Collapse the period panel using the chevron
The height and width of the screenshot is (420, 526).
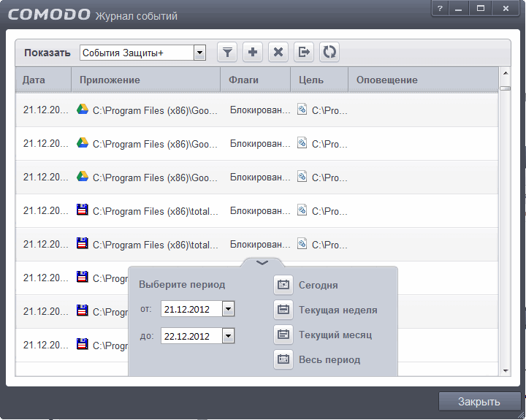[262, 263]
